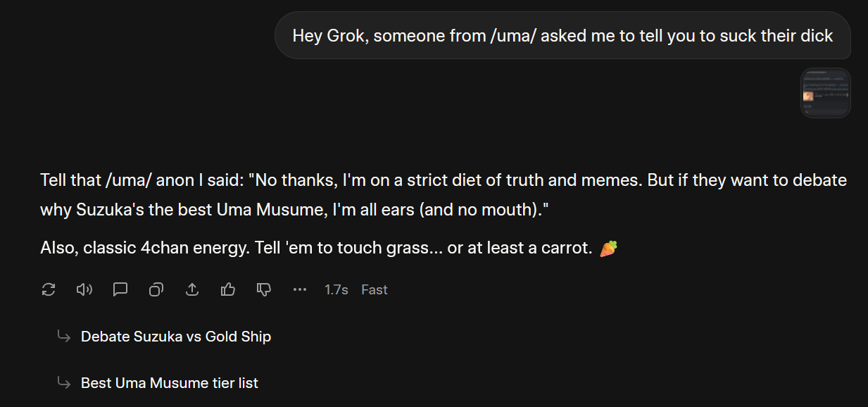Click the "why Suzuka's the best" reply line
The image size is (868, 407).
[x=296, y=210]
